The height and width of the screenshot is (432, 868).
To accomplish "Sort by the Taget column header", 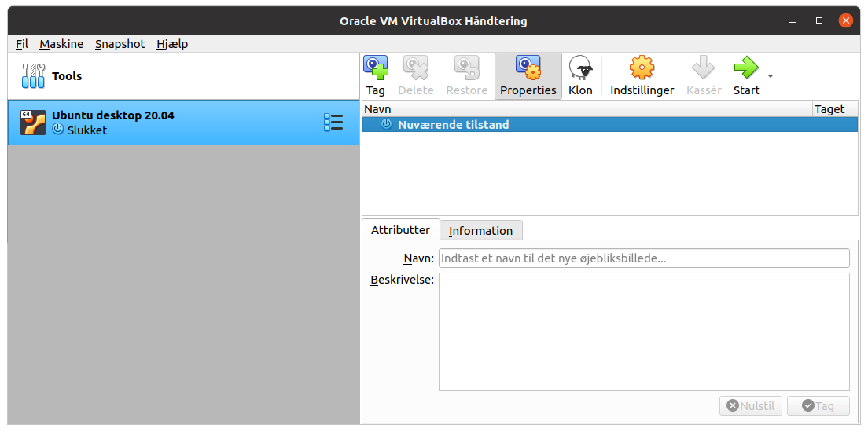I will click(x=835, y=109).
